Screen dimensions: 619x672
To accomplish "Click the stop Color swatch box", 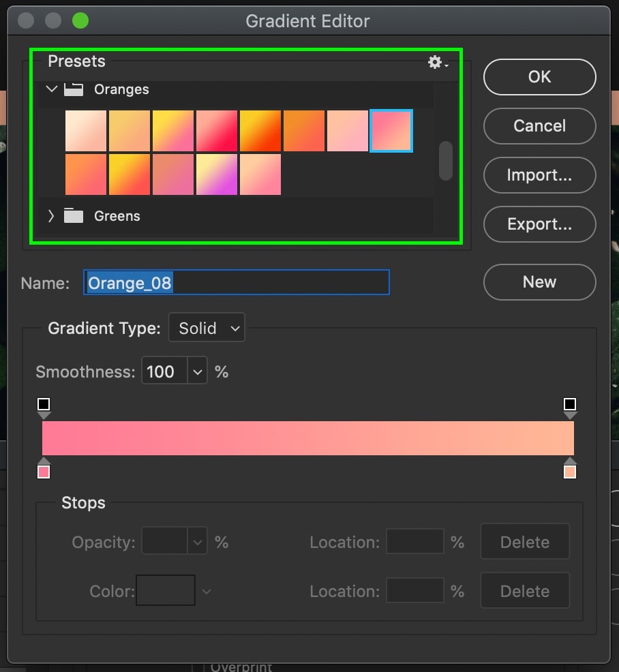I will [166, 591].
